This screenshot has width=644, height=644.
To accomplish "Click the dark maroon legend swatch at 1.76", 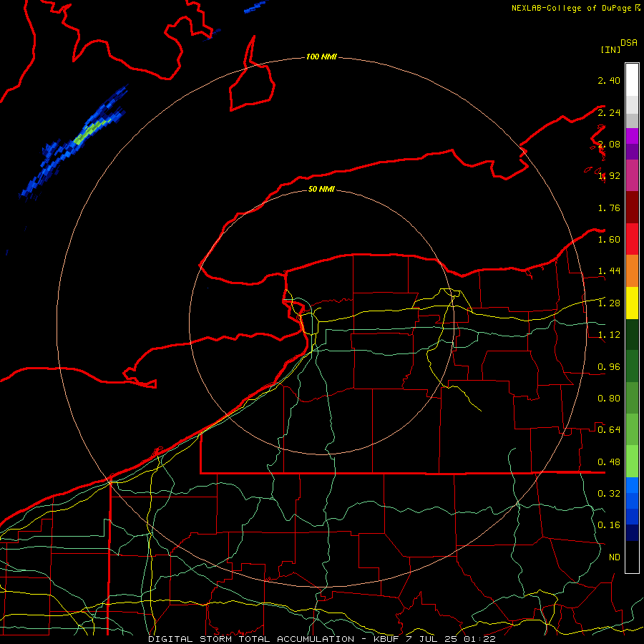I will tap(632, 207).
